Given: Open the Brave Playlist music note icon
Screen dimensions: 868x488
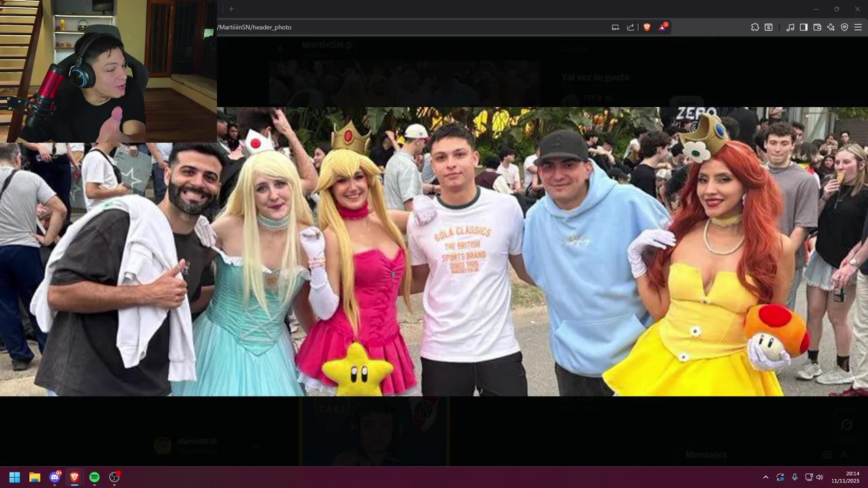Looking at the screenshot, I should 790,27.
